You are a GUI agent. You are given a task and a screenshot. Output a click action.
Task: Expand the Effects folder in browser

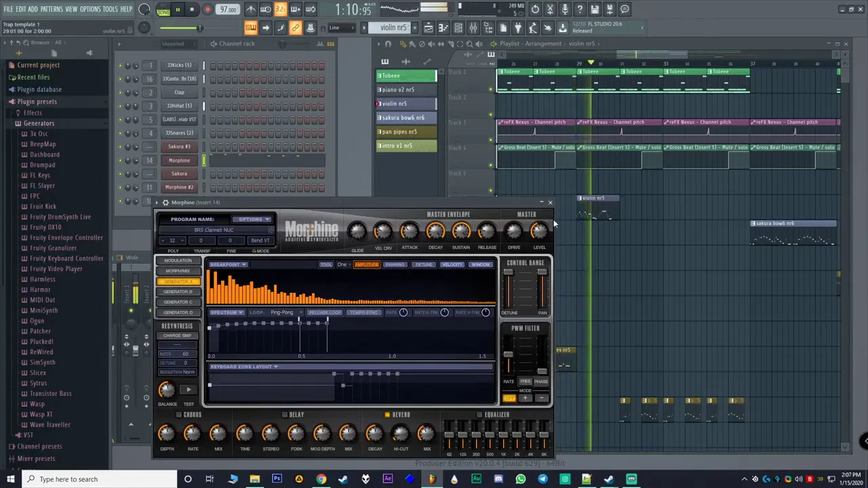33,113
